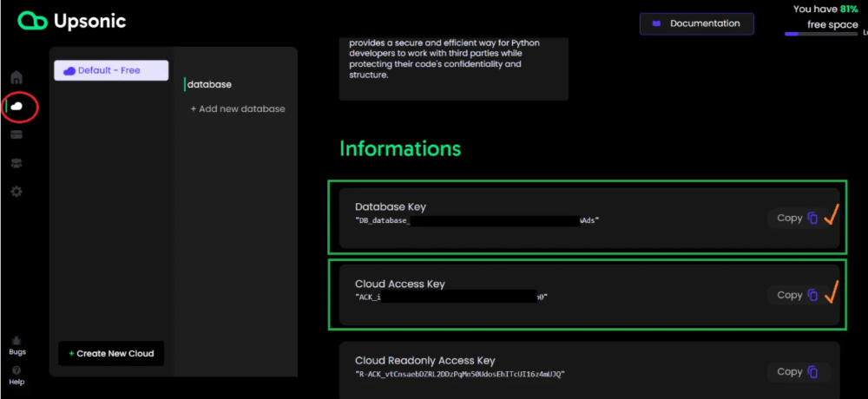Open the Cloud section icon in sidebar
868x399 pixels.
(x=16, y=106)
